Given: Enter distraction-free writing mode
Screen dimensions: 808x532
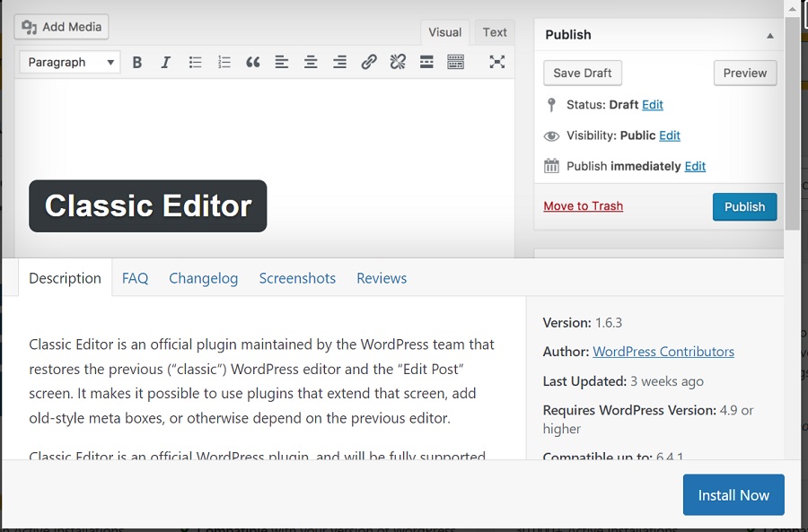Looking at the screenshot, I should (x=497, y=62).
